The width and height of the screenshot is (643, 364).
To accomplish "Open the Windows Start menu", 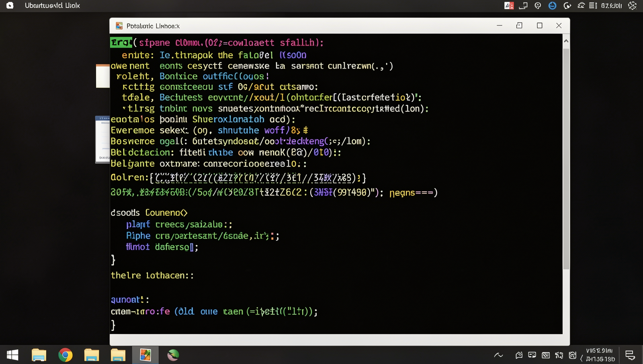I will point(12,355).
